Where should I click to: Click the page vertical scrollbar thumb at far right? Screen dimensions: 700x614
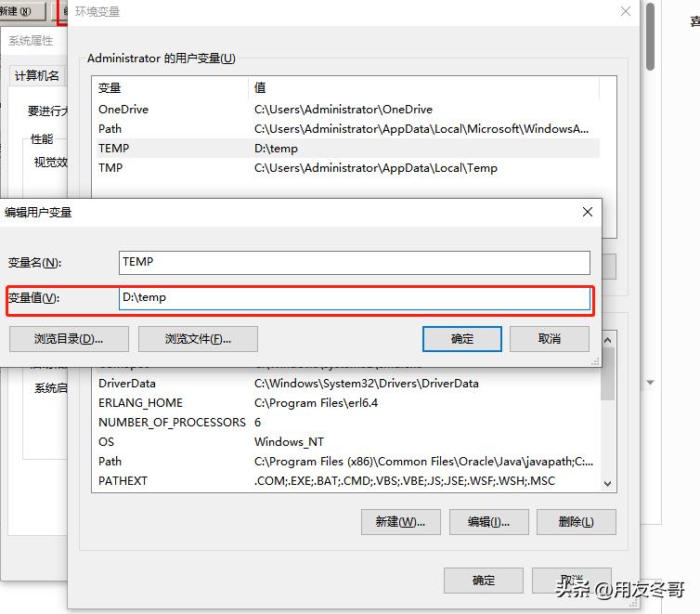650,36
